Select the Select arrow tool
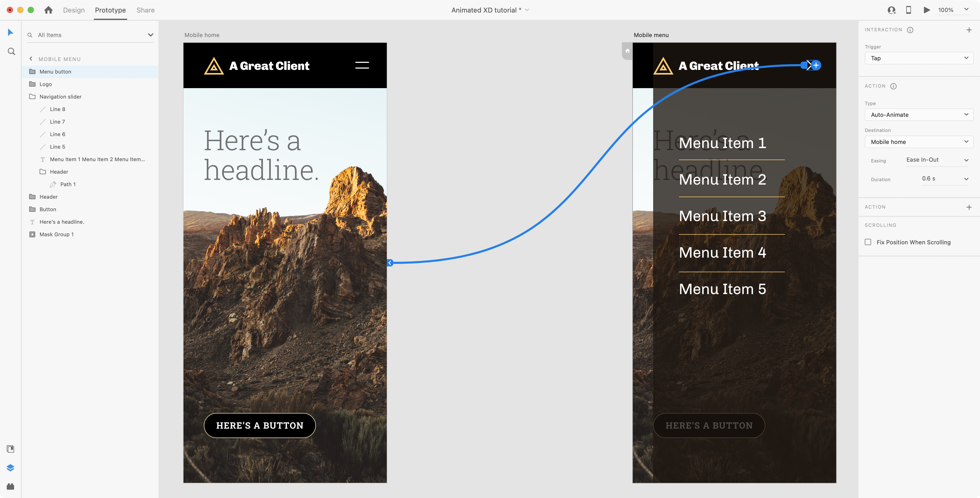980x498 pixels. coord(11,32)
